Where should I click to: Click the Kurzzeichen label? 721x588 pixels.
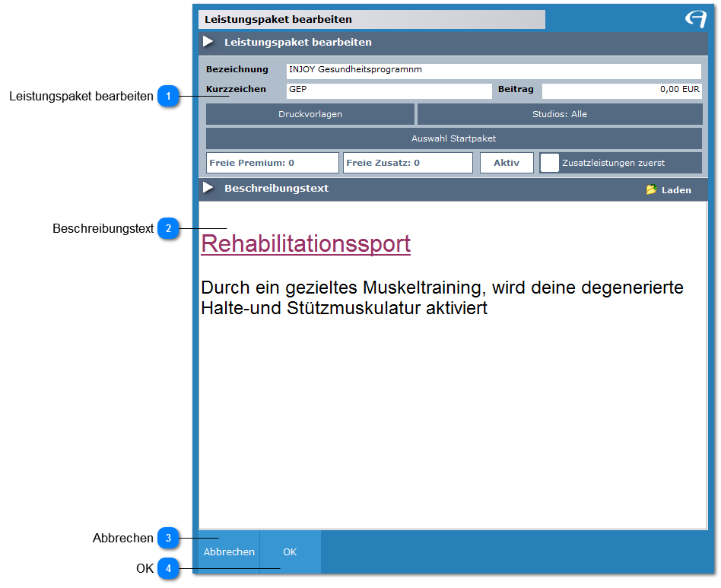pyautogui.click(x=236, y=89)
